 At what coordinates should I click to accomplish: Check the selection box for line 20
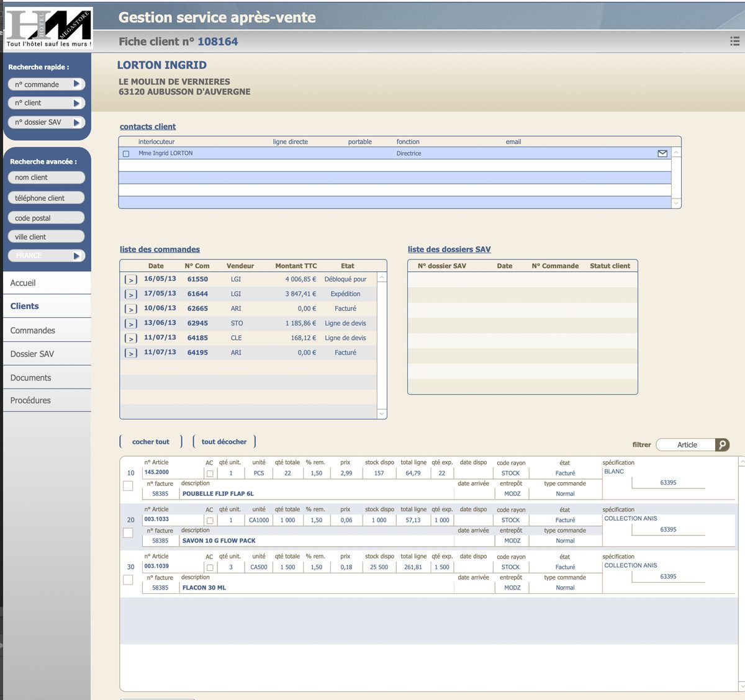[128, 532]
